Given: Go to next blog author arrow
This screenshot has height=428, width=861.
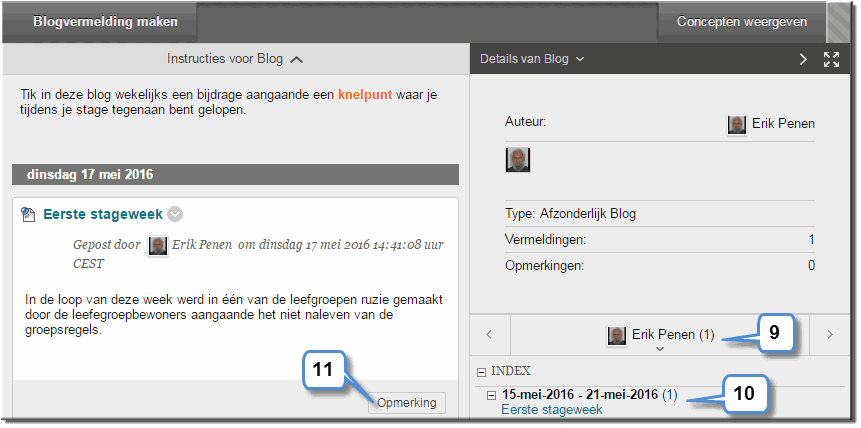Looking at the screenshot, I should click(830, 334).
